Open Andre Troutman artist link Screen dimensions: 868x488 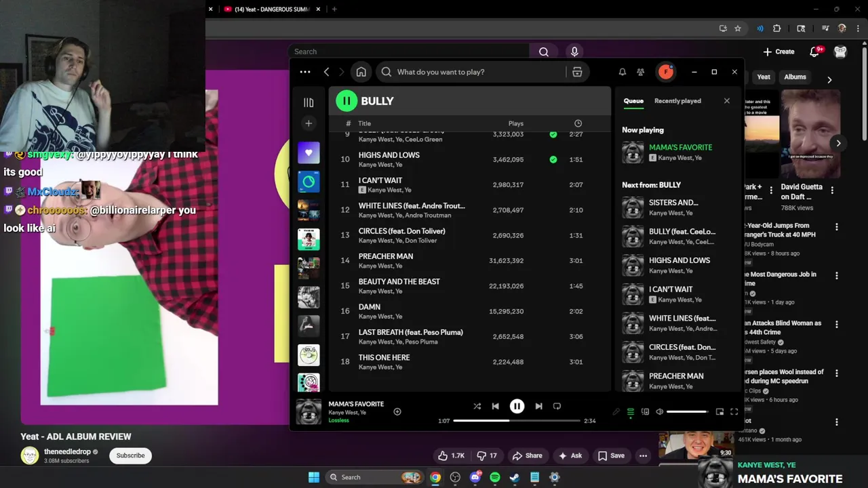[x=427, y=216]
